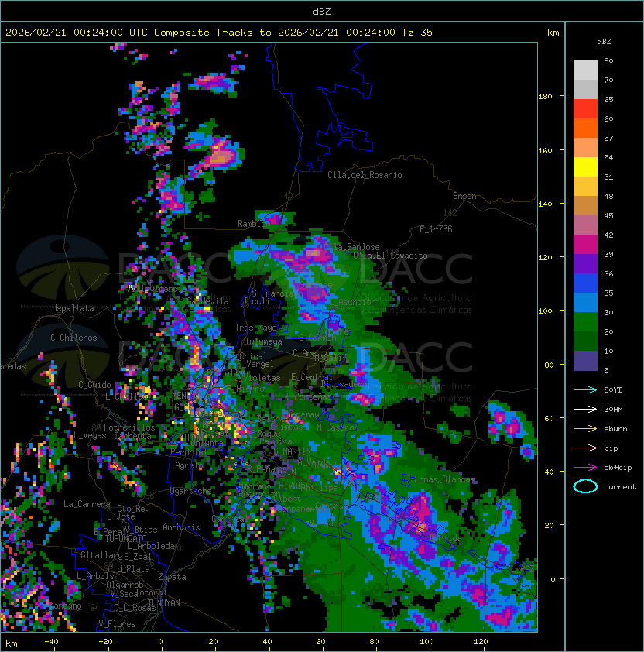Click the 'TUPUNGATO' map label

(x=125, y=538)
